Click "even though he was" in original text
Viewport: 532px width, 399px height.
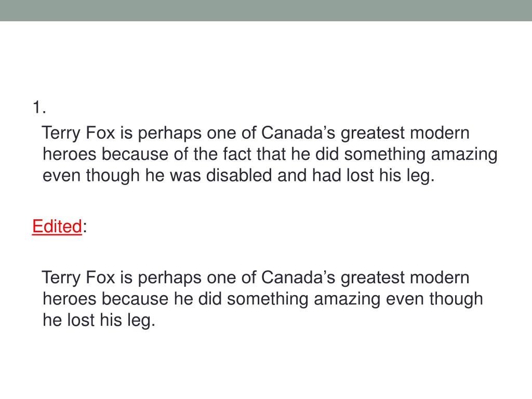122,176
